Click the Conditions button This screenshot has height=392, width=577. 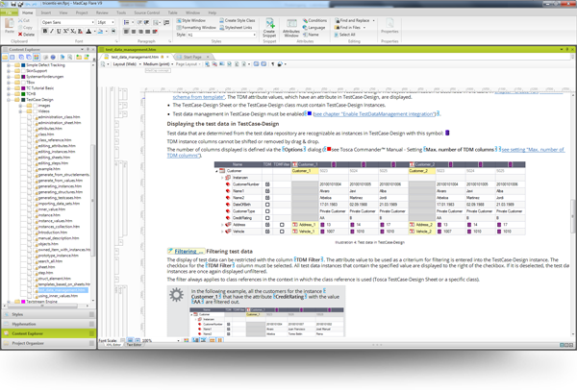click(x=314, y=20)
